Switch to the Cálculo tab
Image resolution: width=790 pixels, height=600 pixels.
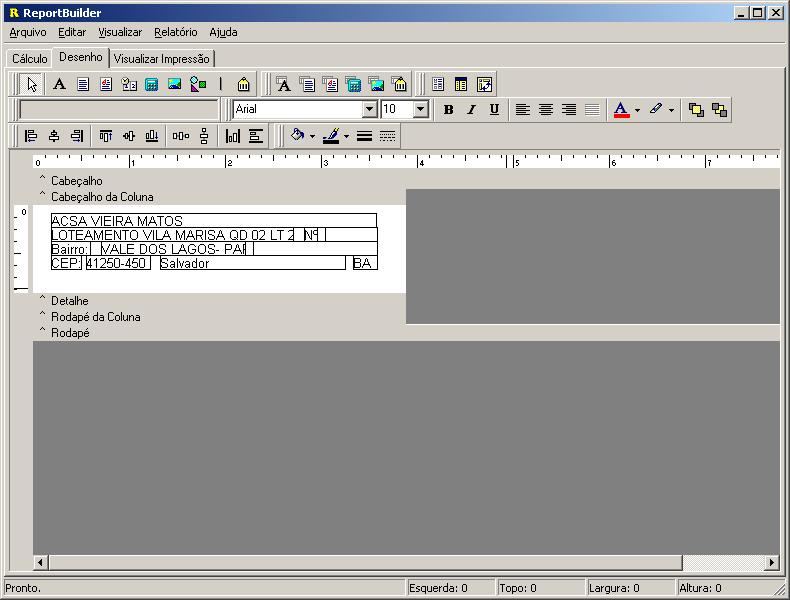(30, 59)
